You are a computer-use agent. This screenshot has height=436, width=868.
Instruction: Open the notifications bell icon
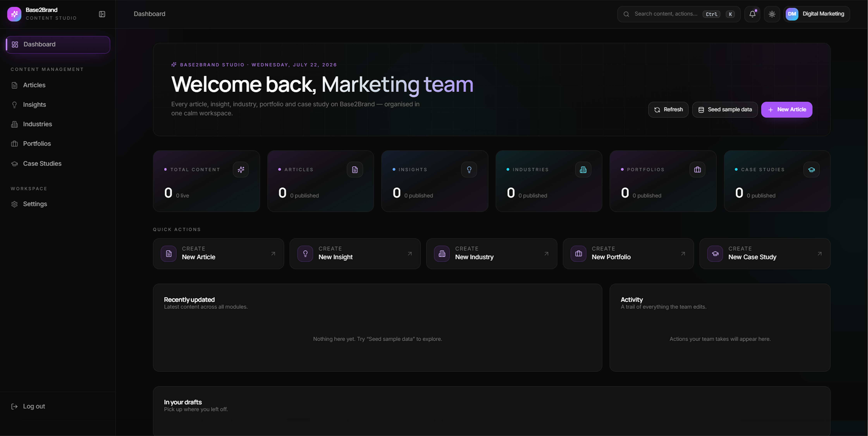tap(752, 14)
